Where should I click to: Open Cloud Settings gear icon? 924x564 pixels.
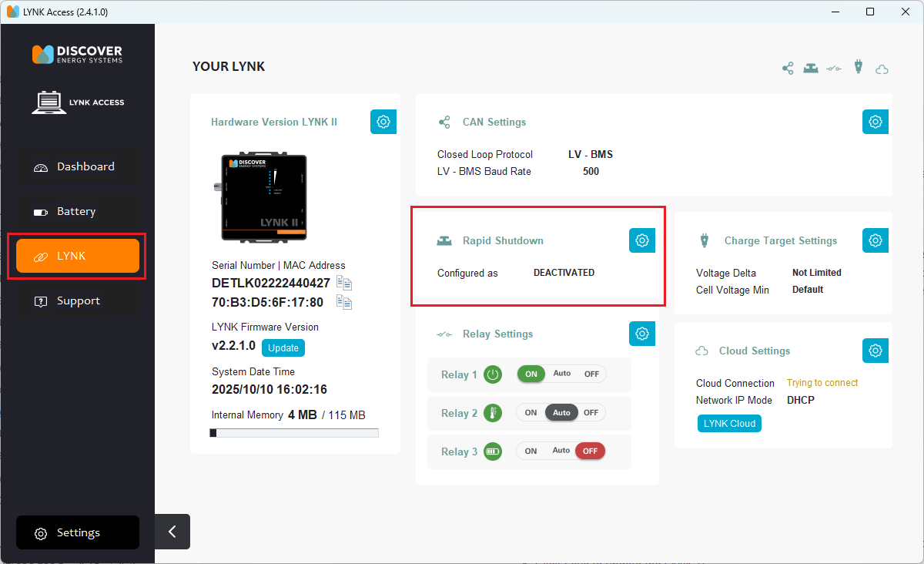tap(875, 351)
